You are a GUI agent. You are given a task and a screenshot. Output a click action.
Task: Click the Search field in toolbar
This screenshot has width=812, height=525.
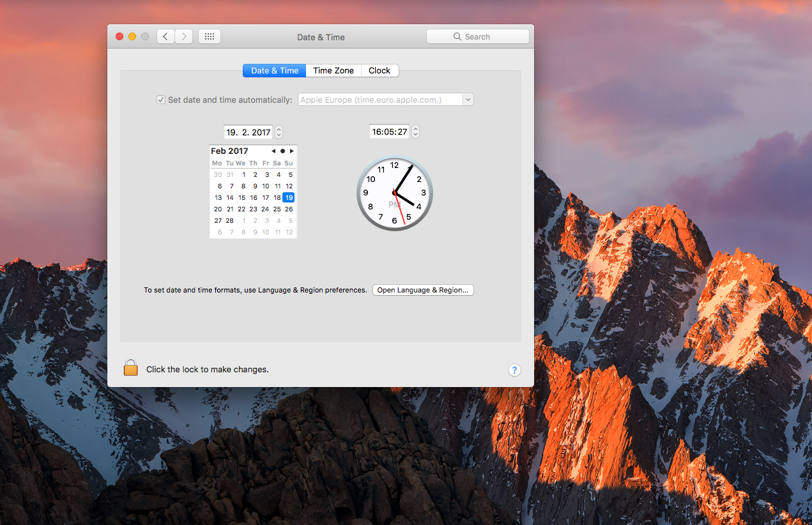tap(478, 37)
